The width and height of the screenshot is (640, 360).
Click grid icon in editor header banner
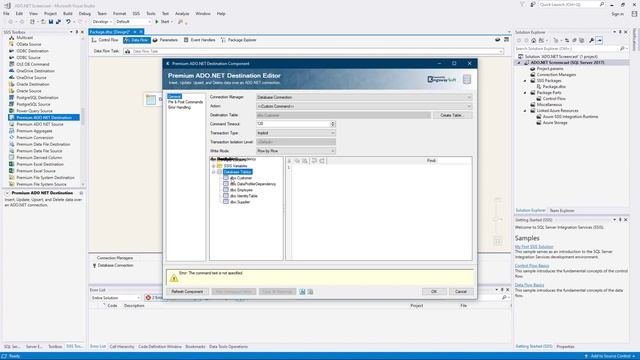pyautogui.click(x=467, y=79)
